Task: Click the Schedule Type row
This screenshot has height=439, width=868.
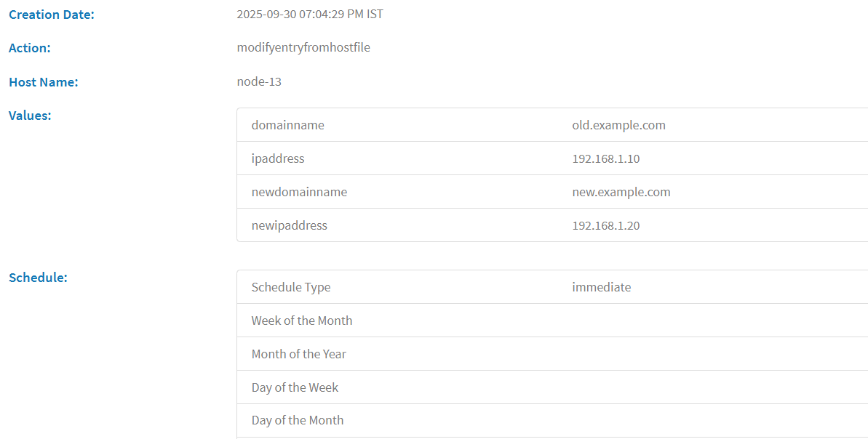Action: point(291,287)
